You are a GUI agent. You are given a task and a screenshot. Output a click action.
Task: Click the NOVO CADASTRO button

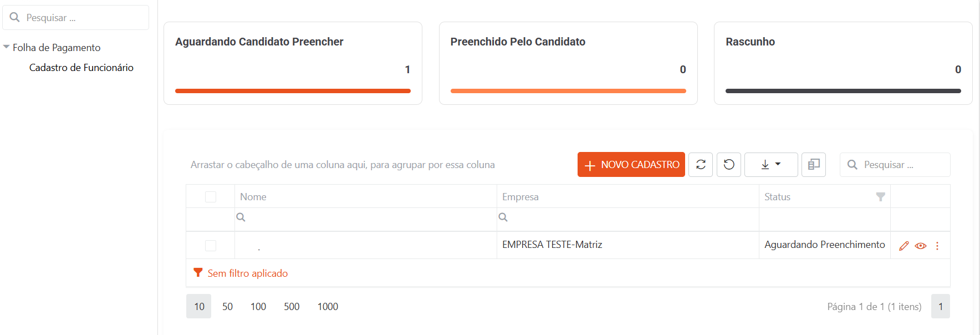(631, 165)
